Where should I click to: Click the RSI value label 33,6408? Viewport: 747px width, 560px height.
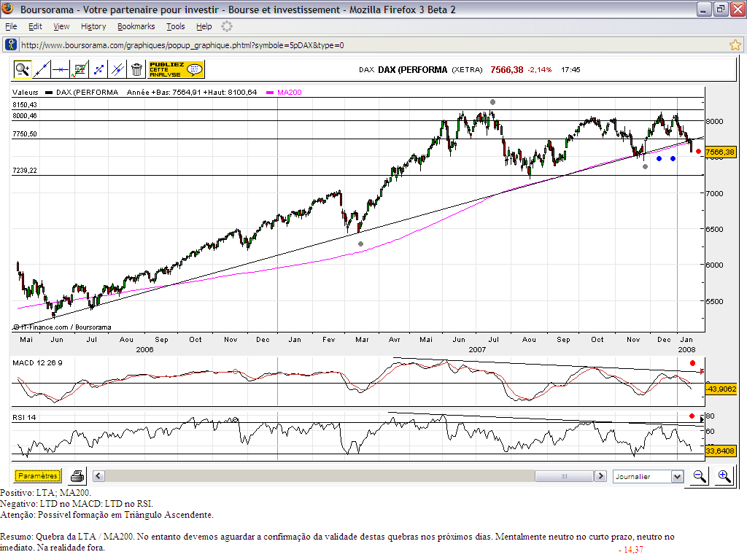(720, 451)
